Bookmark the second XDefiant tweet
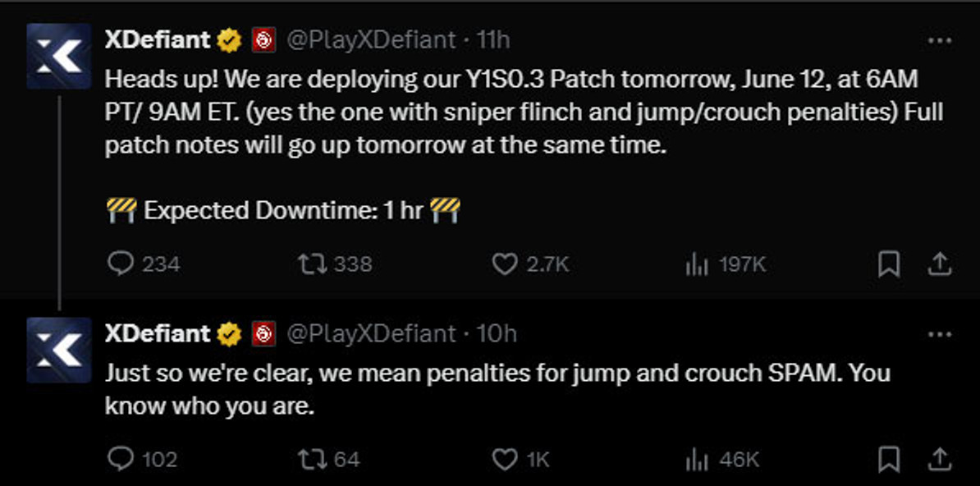 coord(889,460)
